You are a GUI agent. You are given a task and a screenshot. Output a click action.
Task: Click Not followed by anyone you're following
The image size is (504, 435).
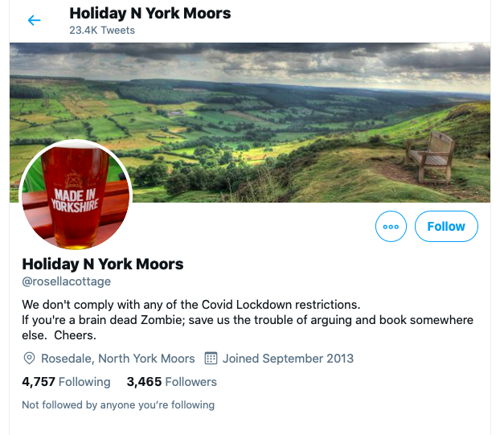pyautogui.click(x=118, y=404)
